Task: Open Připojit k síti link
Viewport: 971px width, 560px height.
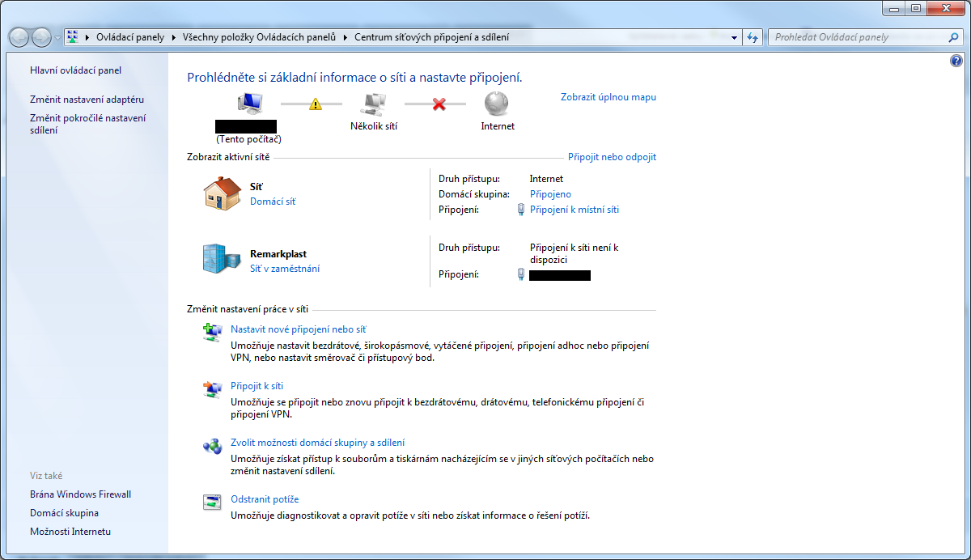Action: [x=257, y=386]
